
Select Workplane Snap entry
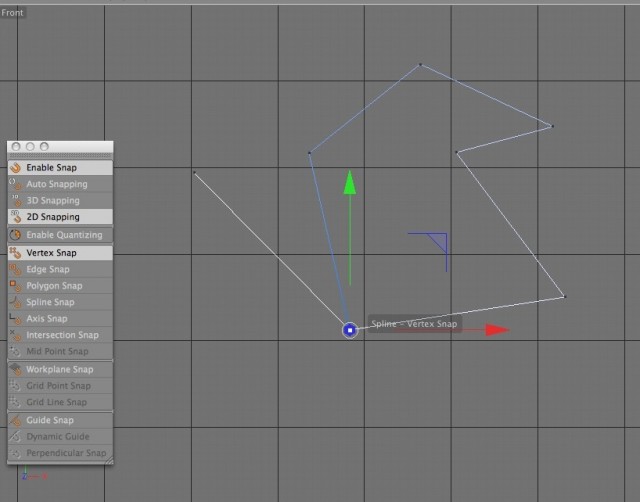60,369
